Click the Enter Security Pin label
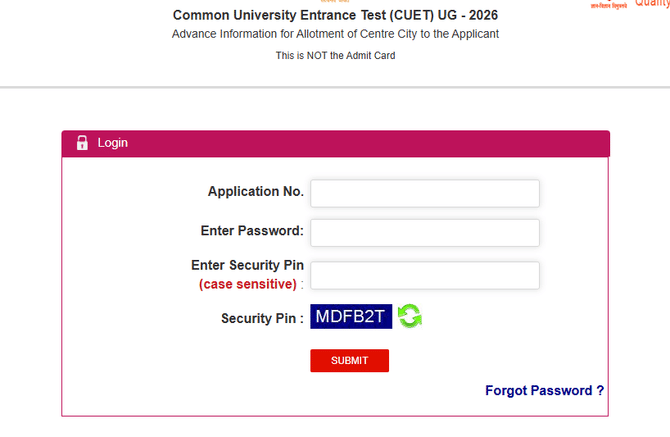The image size is (670, 437). (247, 265)
